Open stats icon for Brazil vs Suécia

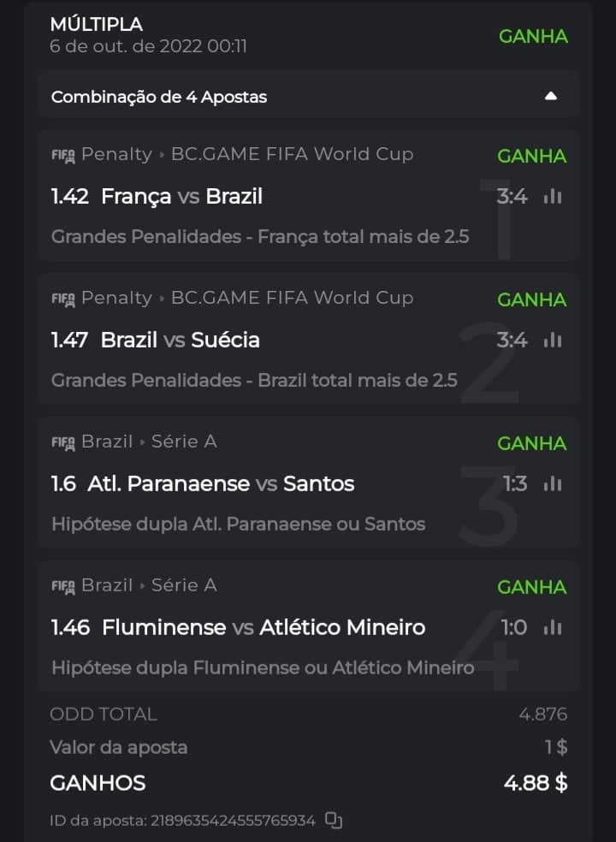coord(553,341)
